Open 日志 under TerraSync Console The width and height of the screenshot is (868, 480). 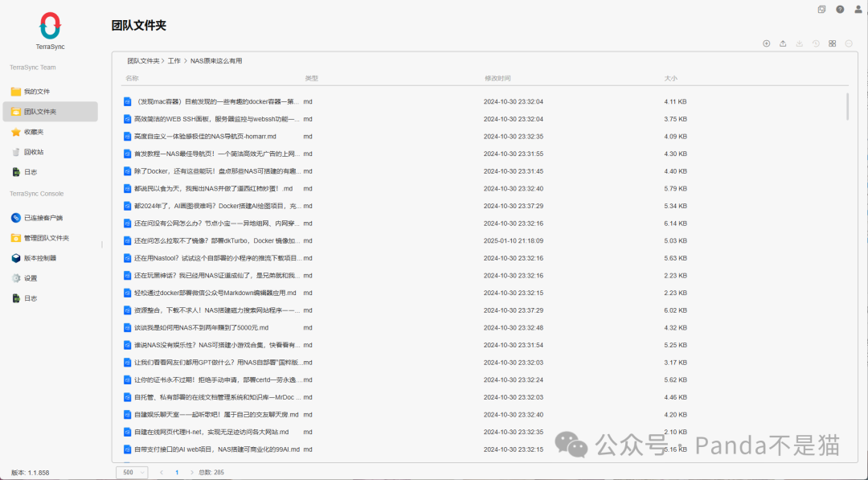[51, 298]
